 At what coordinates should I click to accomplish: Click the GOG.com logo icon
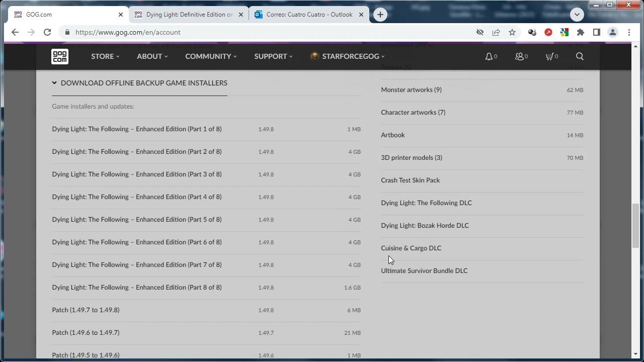tap(60, 56)
